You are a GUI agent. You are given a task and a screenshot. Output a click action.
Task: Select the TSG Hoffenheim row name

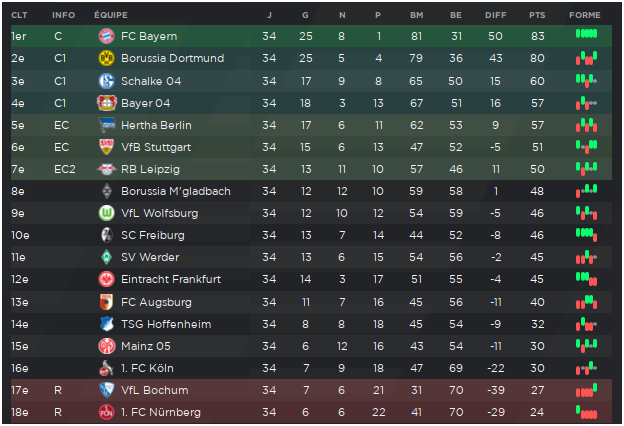(x=166, y=324)
